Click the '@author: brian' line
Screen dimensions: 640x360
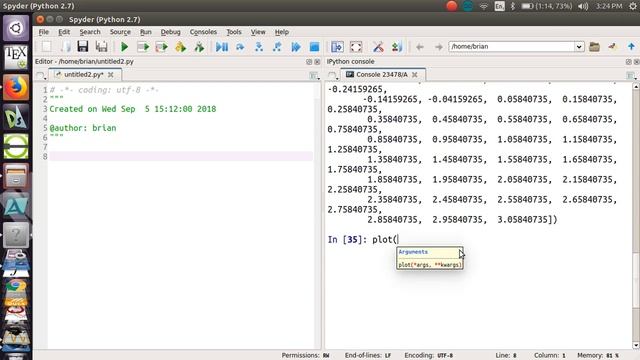83,128
